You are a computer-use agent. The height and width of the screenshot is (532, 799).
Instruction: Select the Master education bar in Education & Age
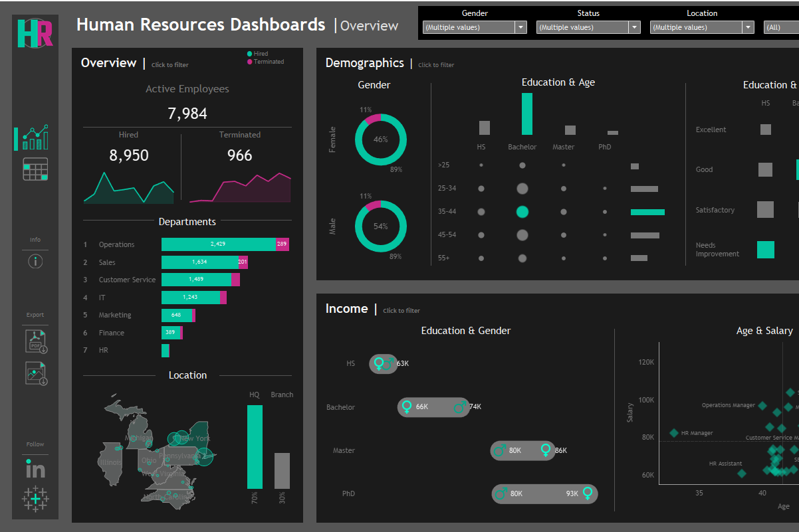click(x=570, y=130)
